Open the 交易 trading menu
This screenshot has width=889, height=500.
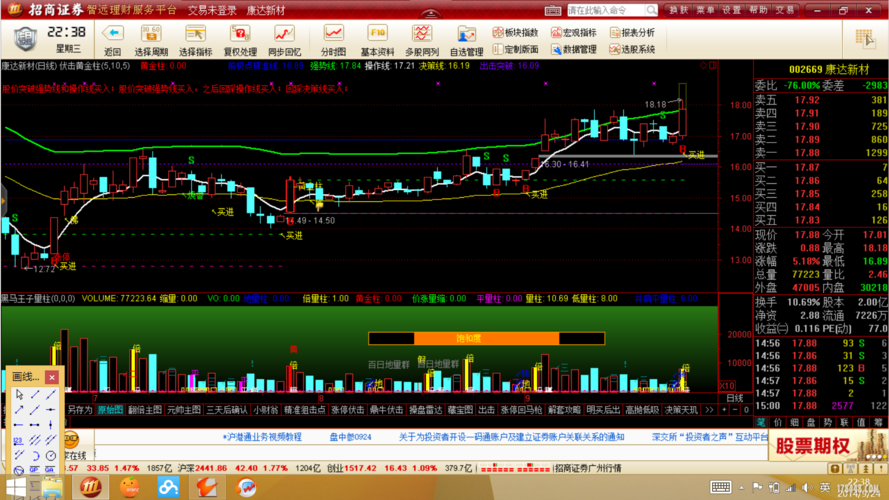coord(785,10)
